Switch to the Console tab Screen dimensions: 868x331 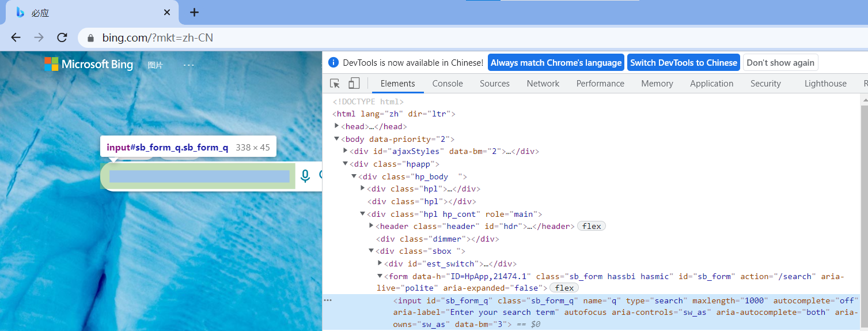pos(448,84)
